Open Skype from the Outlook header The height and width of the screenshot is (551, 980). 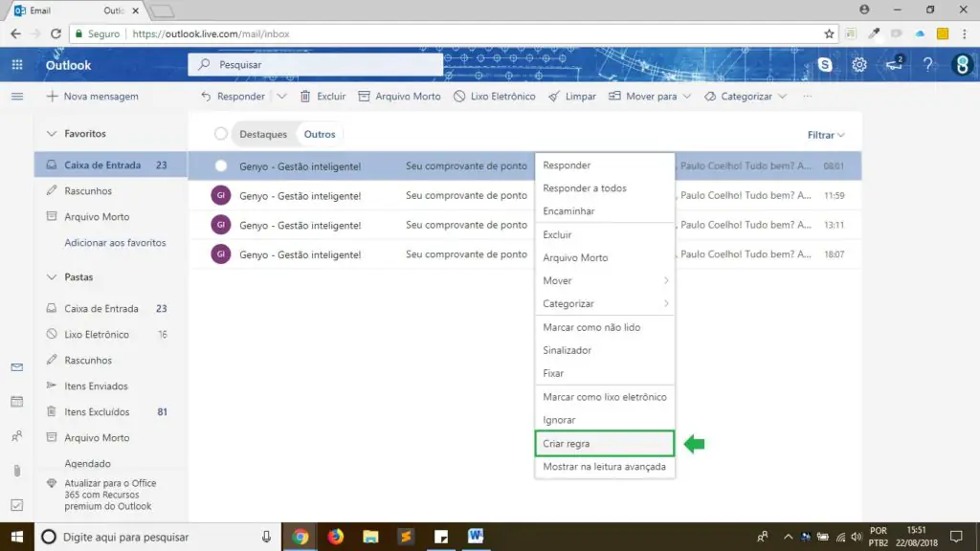point(825,64)
